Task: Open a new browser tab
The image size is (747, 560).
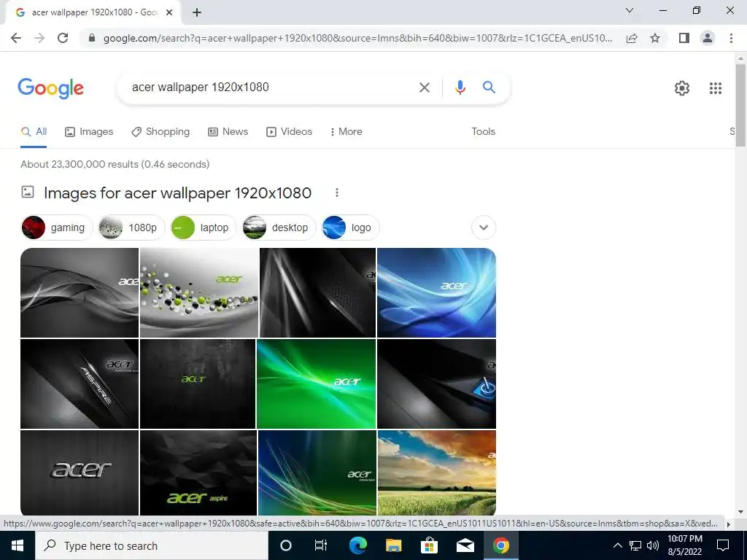Action: tap(197, 12)
